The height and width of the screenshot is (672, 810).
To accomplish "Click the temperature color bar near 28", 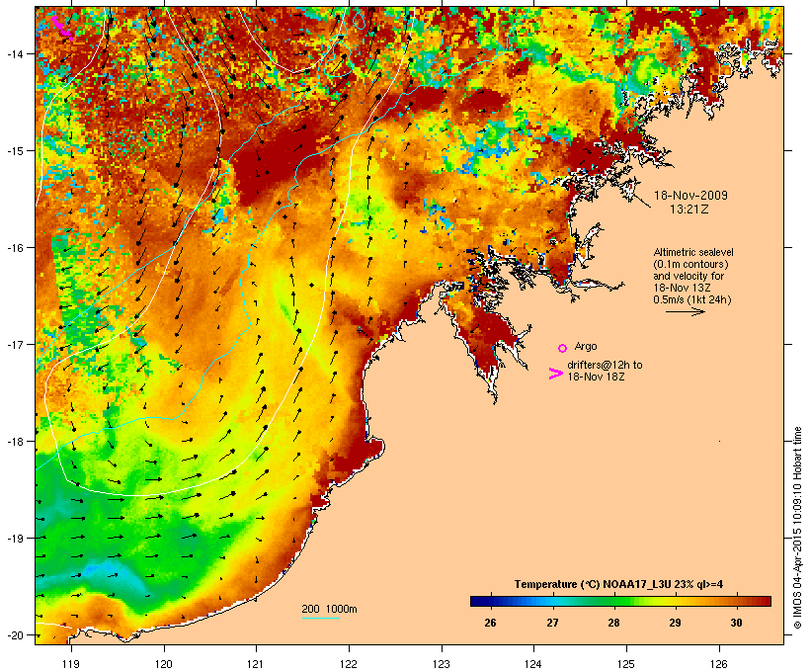I will tap(613, 601).
